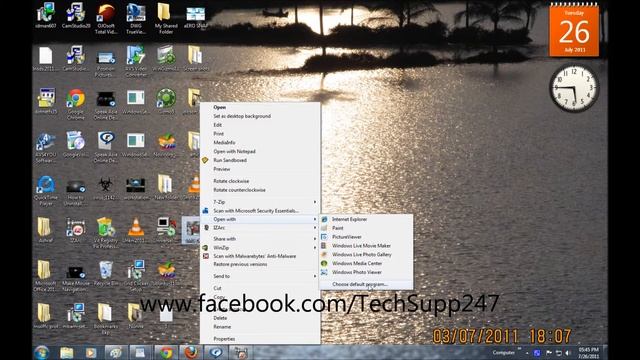The image size is (640, 360).
Task: Expand the Share with submenu
Action: 260,239
